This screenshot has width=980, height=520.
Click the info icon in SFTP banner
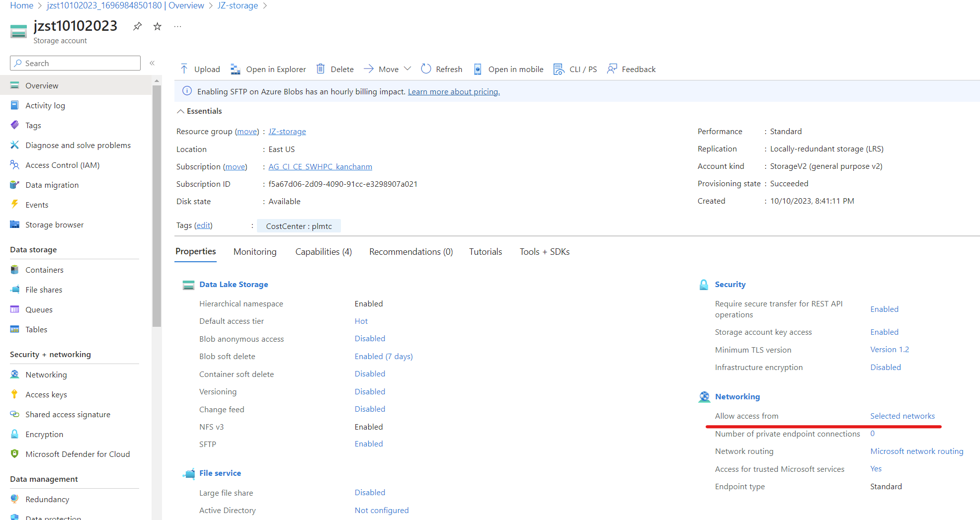187,91
